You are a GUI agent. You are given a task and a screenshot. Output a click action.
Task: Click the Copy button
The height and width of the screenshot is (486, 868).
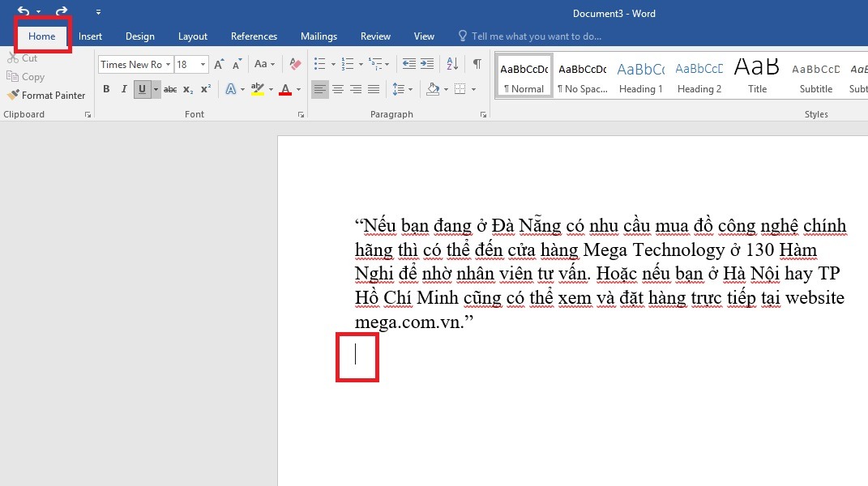pos(25,77)
